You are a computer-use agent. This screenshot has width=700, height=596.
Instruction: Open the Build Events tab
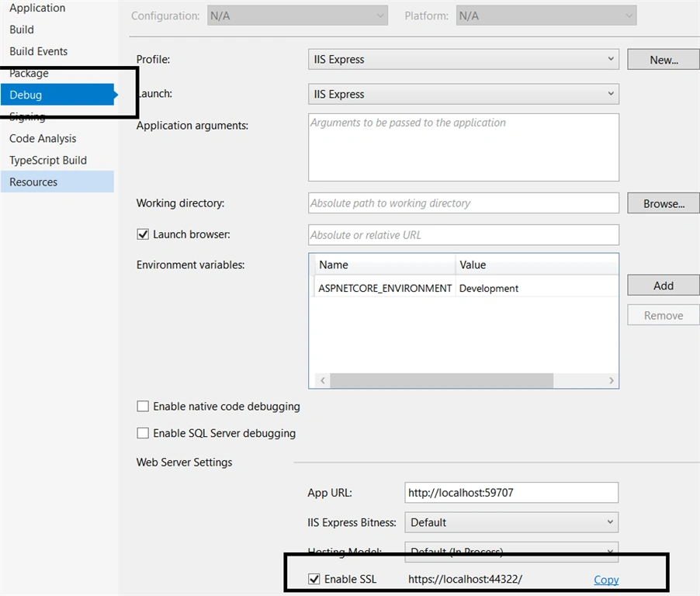click(38, 51)
